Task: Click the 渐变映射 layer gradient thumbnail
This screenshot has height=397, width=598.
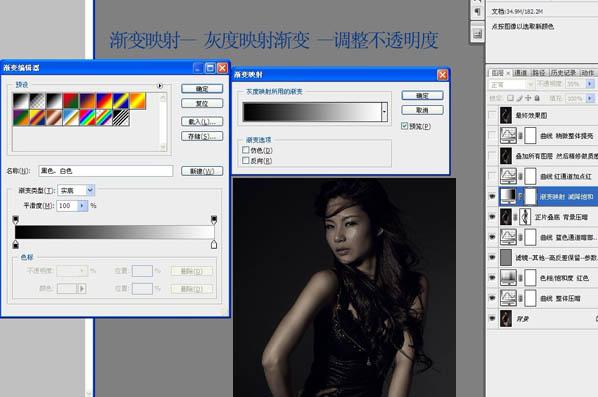Action: (x=508, y=196)
